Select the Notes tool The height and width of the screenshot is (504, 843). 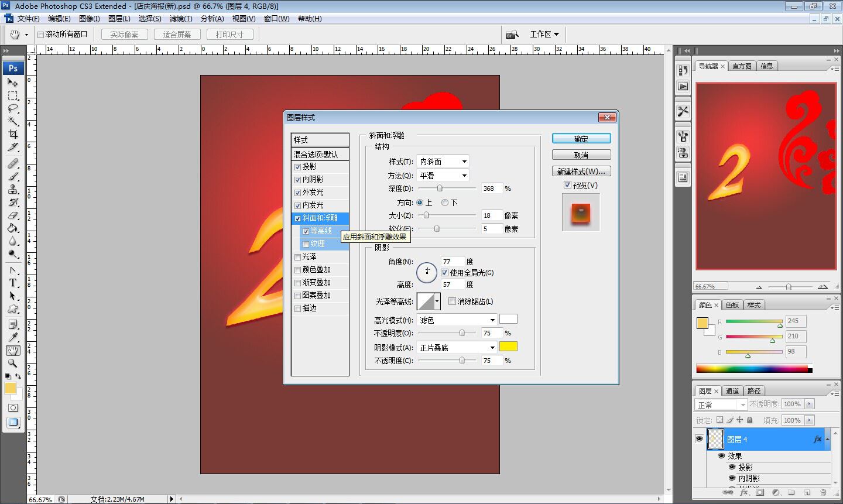tap(13, 324)
